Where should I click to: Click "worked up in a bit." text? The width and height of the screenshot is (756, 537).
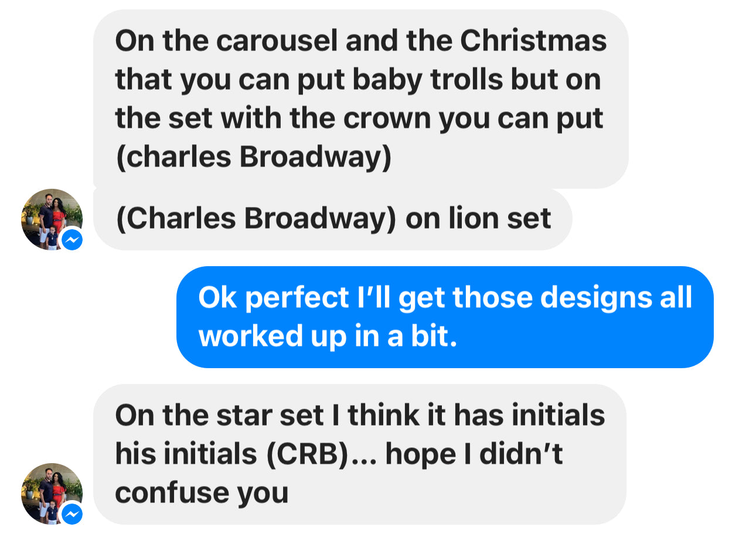pos(328,337)
